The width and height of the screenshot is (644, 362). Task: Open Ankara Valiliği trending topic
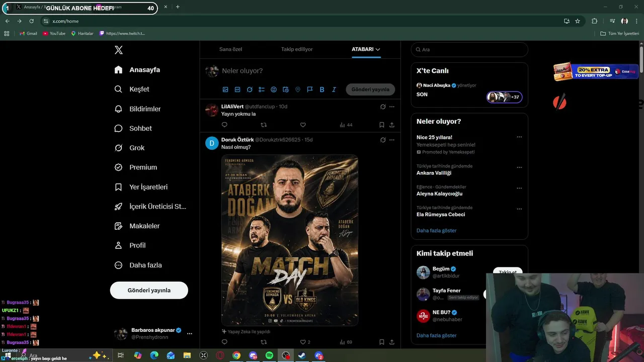click(434, 173)
